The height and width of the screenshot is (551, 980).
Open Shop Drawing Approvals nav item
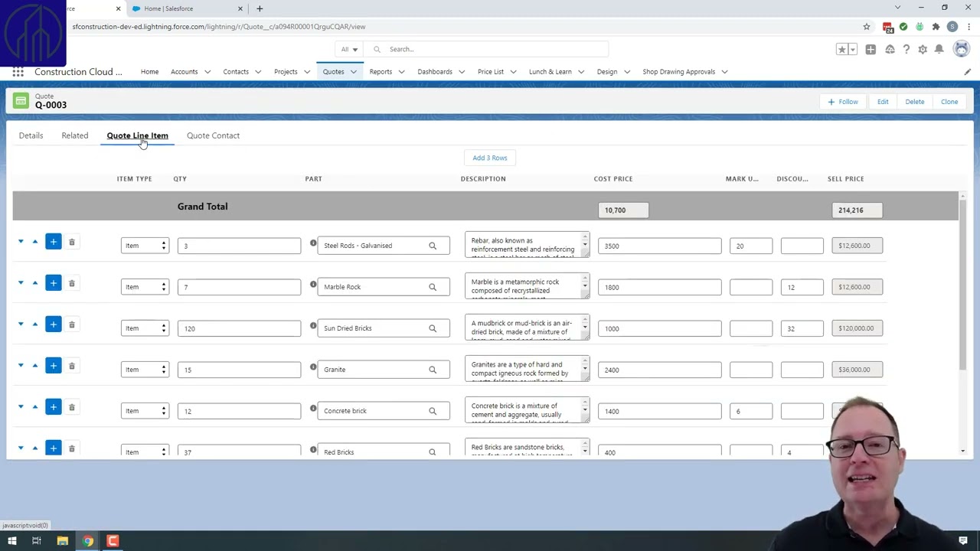click(678, 72)
